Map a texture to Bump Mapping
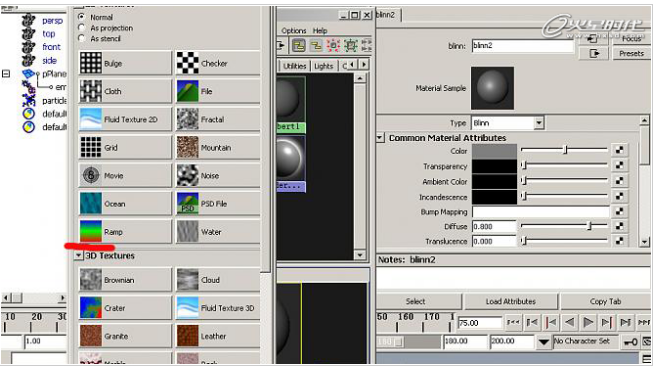This screenshot has width=665, height=381. pos(619,211)
